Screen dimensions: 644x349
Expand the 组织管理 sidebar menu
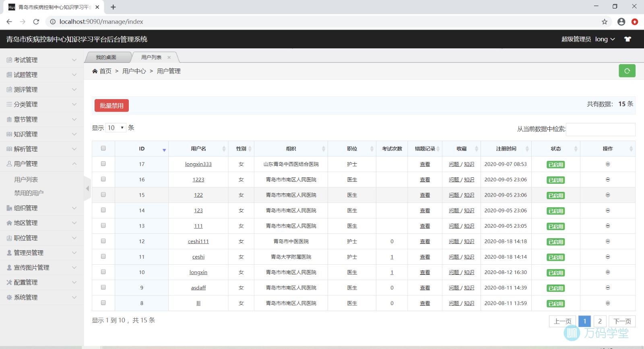(x=41, y=208)
